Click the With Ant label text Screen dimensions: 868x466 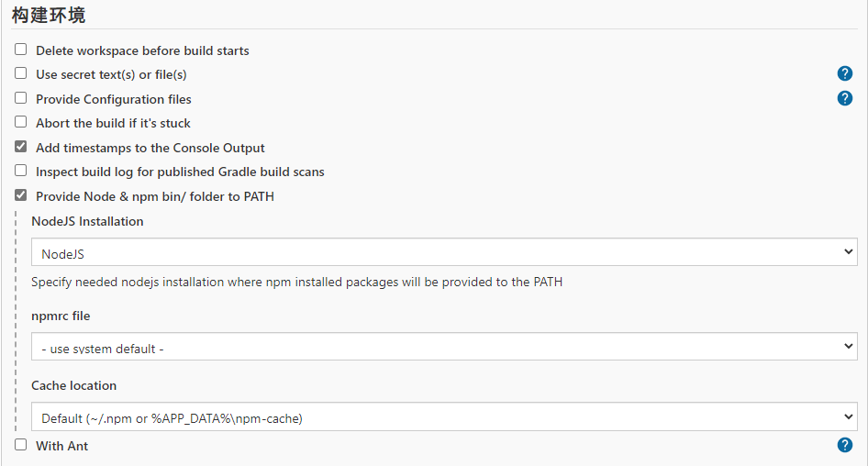tap(61, 446)
